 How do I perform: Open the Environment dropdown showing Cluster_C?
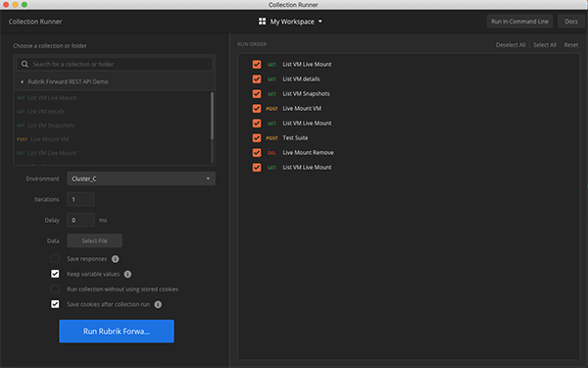[141, 179]
